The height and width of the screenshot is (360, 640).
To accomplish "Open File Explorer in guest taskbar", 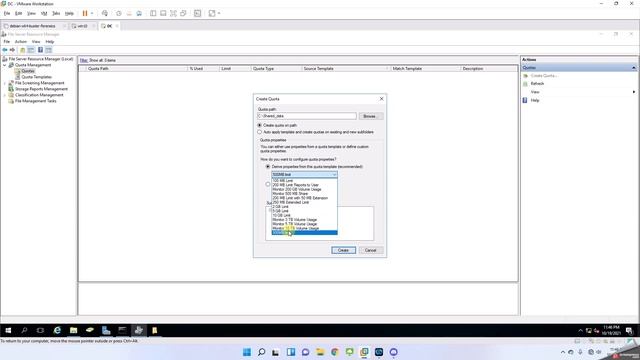I will pyautogui.click(x=73, y=330).
